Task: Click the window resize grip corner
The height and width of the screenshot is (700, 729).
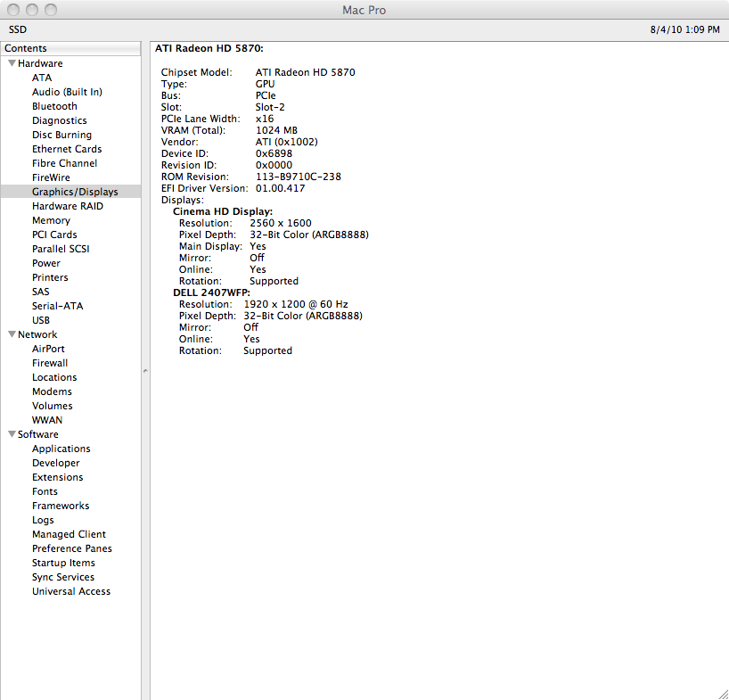Action: point(723,694)
